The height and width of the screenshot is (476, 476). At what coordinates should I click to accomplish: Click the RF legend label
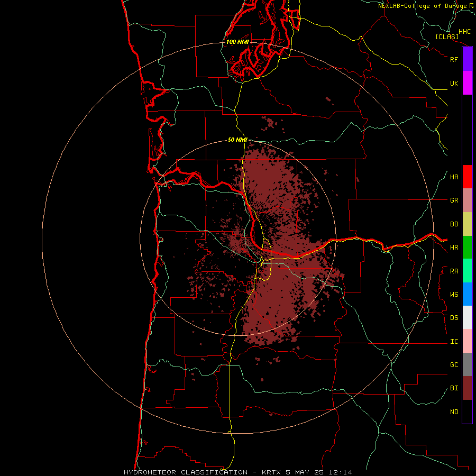[454, 59]
